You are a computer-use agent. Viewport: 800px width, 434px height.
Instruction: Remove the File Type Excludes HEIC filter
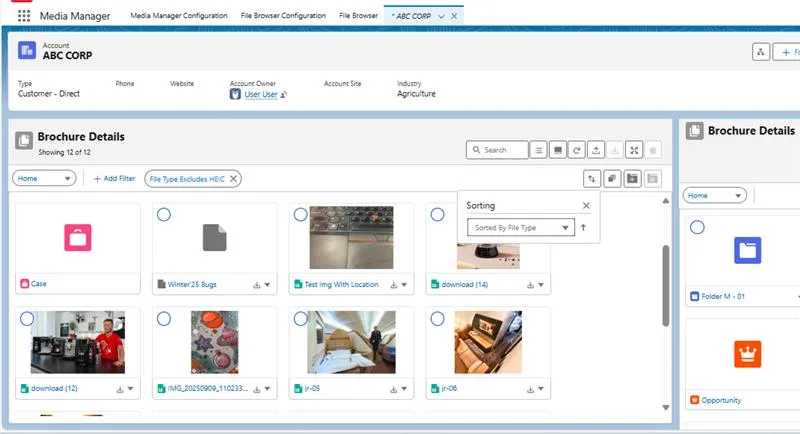pos(233,178)
